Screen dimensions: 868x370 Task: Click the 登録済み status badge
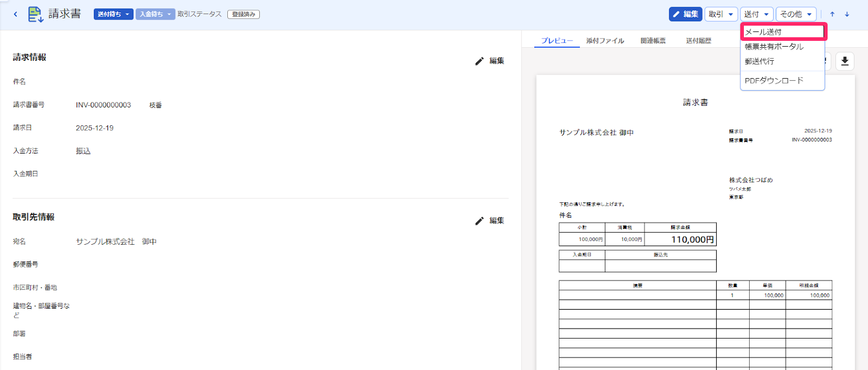click(244, 14)
